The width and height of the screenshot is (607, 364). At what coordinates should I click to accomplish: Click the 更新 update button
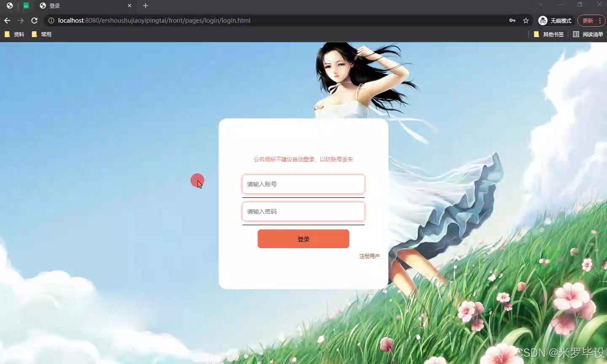coord(588,21)
